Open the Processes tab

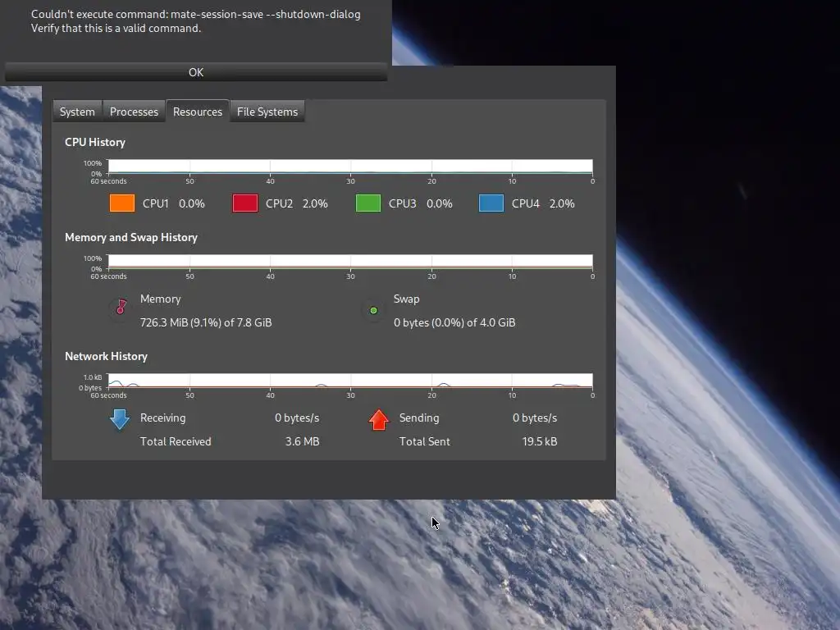[x=134, y=112]
